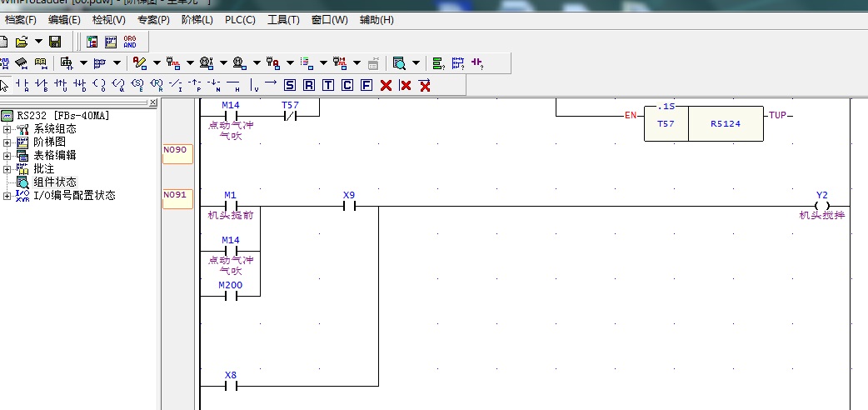This screenshot has width=868, height=410.
Task: Open the PLC(C) menu
Action: click(x=240, y=19)
